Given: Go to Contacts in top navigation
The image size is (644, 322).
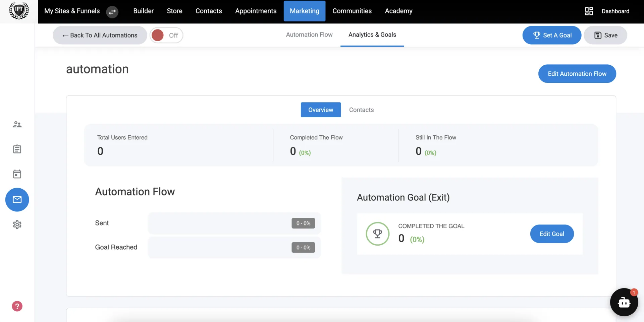Looking at the screenshot, I should [x=209, y=11].
